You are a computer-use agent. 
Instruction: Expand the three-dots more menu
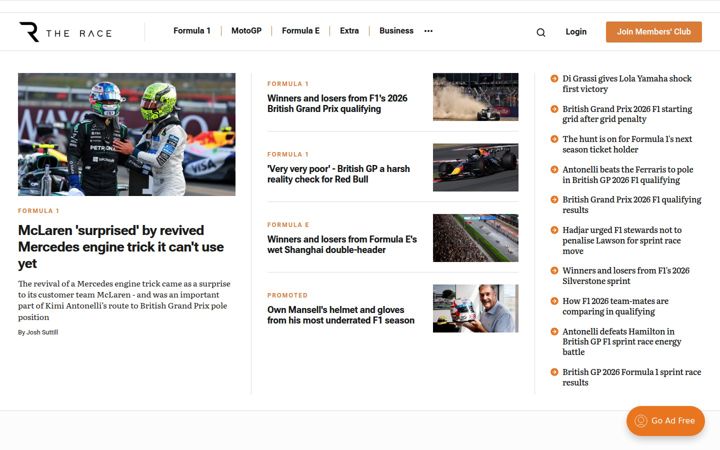pos(428,31)
